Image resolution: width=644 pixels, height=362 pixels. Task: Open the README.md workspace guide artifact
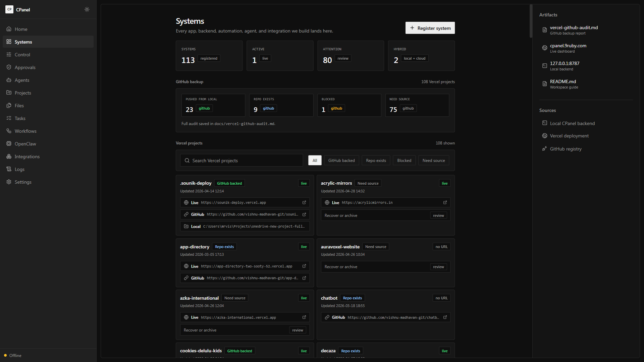(586, 84)
